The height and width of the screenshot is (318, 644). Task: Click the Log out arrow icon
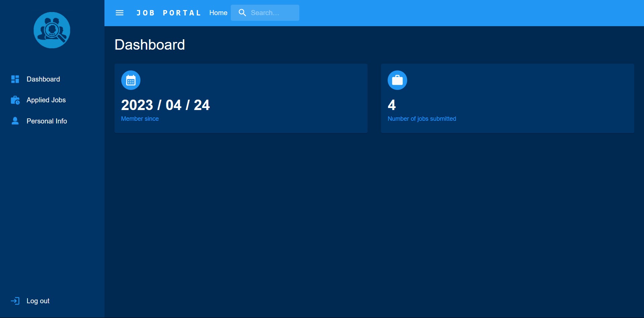click(x=15, y=301)
